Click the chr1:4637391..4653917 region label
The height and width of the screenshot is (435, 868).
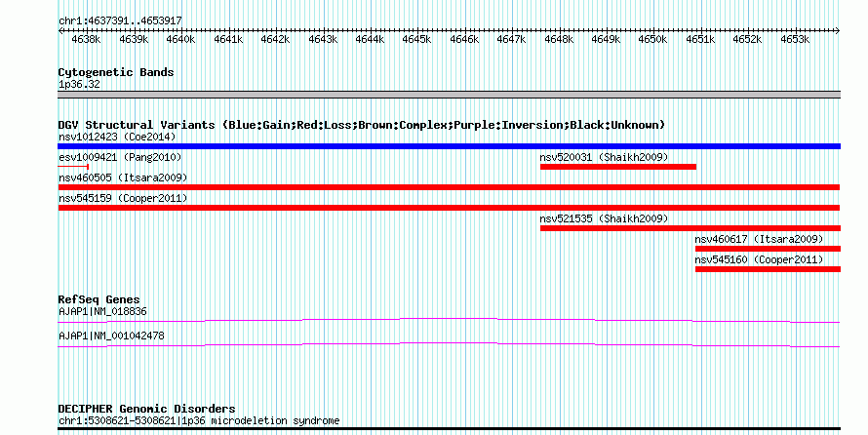120,21
